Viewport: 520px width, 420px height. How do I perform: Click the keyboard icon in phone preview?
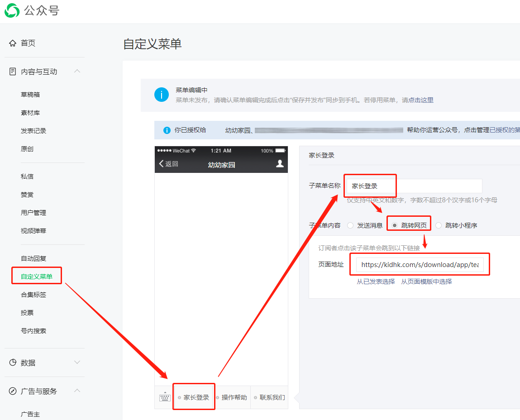[x=165, y=397]
